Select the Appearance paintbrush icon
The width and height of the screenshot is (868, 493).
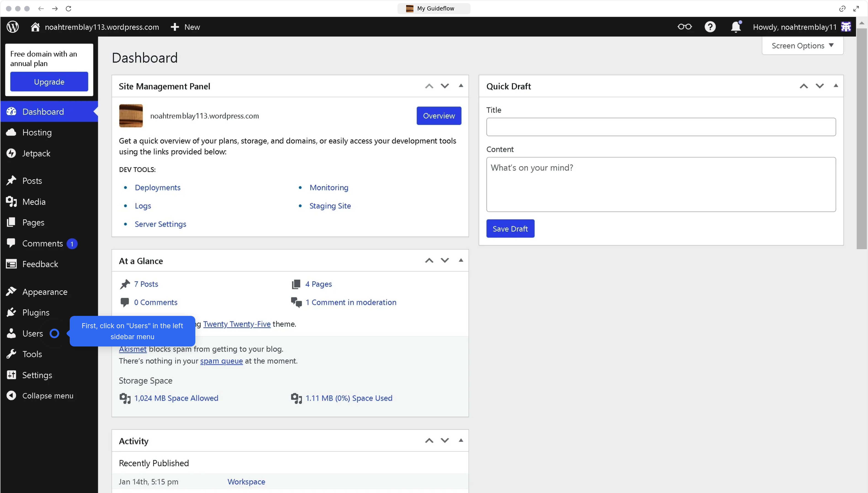click(x=11, y=291)
